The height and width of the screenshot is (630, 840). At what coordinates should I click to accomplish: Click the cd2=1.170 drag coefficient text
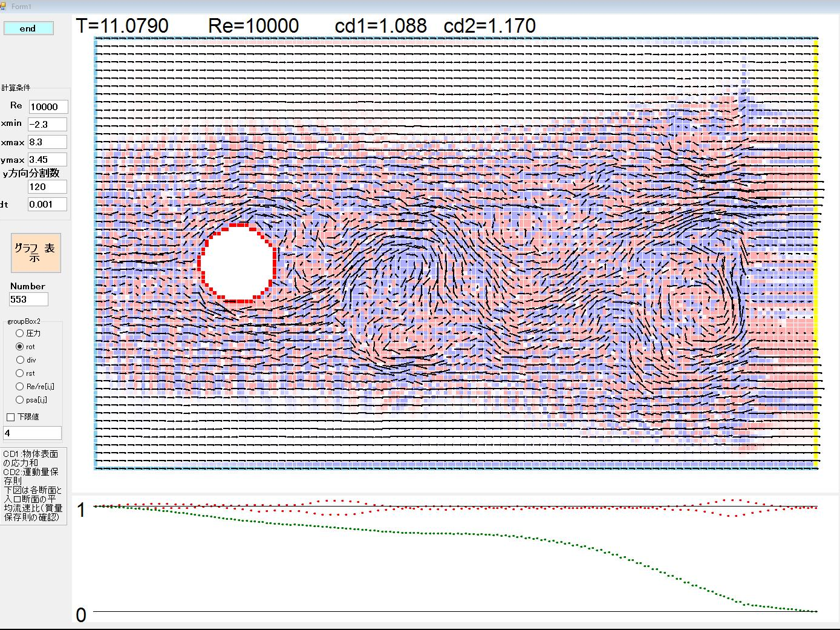pyautogui.click(x=490, y=26)
